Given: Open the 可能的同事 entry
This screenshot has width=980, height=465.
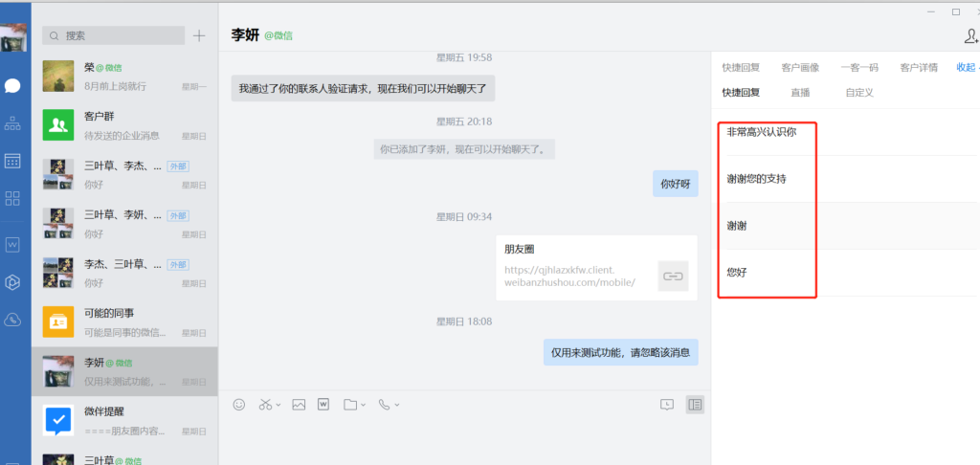Looking at the screenshot, I should pos(124,321).
